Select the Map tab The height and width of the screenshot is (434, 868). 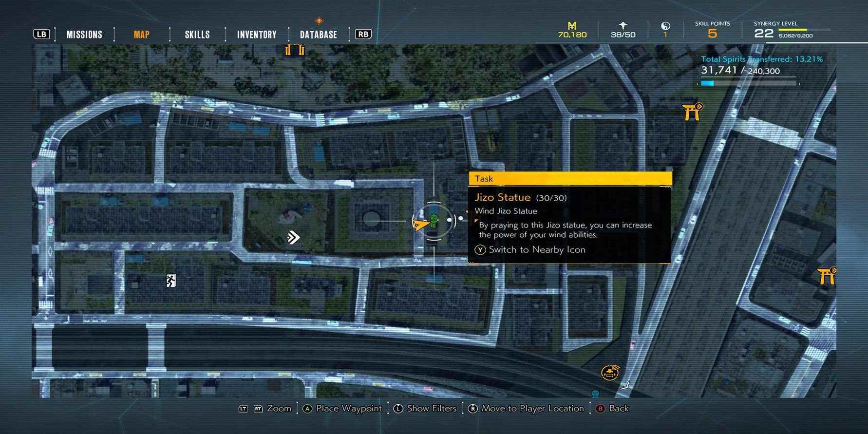point(142,35)
